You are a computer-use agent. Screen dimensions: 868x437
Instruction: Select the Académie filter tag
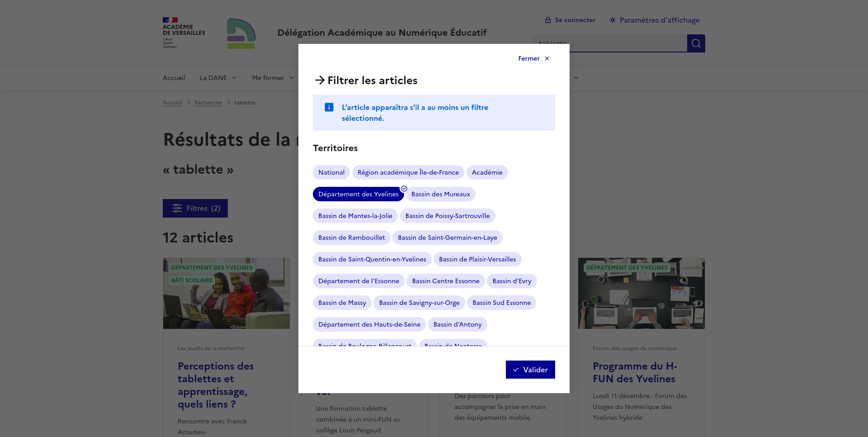(x=487, y=172)
